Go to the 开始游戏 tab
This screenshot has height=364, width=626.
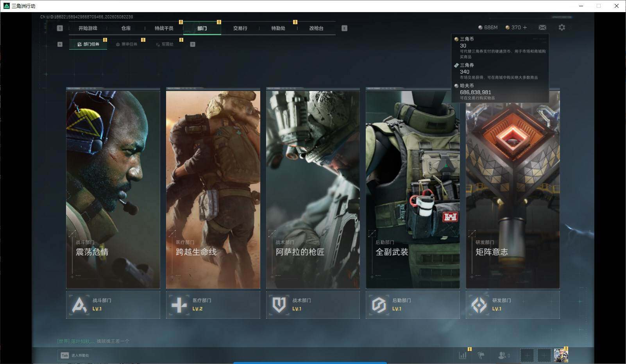pos(88,28)
